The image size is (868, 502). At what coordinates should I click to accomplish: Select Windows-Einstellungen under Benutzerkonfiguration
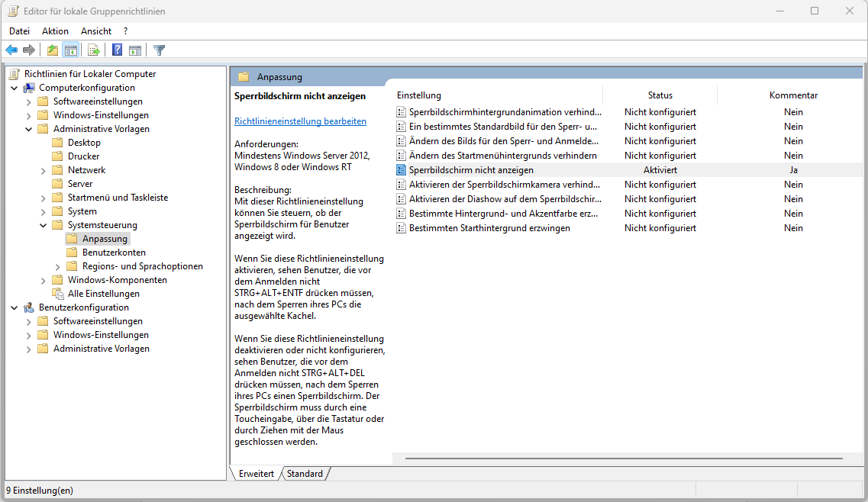101,335
